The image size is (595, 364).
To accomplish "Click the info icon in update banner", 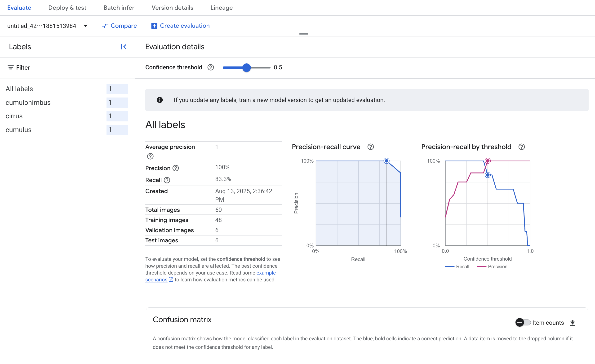I will click(x=160, y=100).
